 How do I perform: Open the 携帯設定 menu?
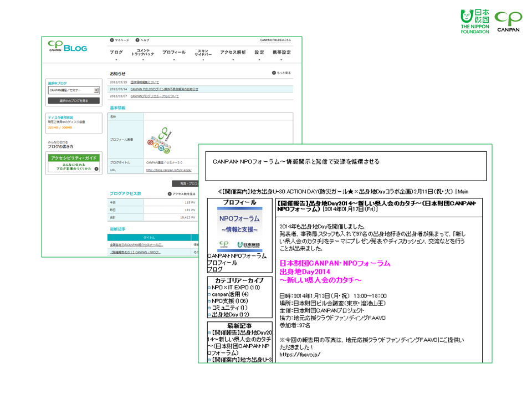click(x=282, y=52)
